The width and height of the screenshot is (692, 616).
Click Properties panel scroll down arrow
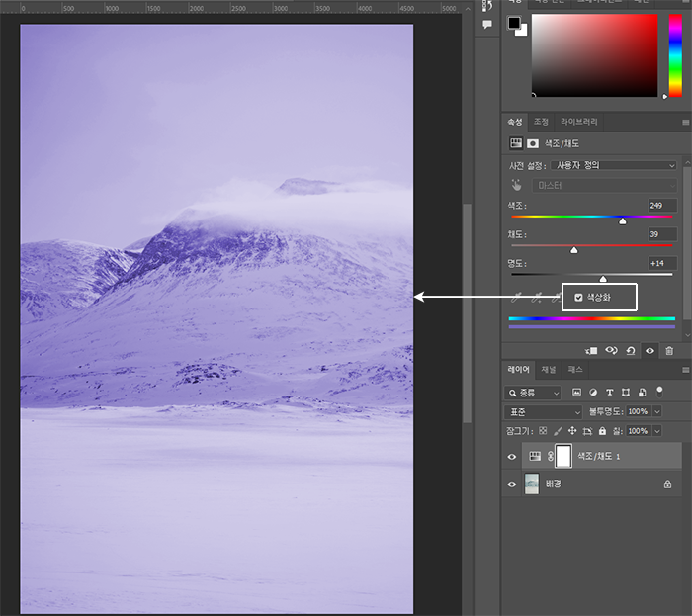(688, 335)
